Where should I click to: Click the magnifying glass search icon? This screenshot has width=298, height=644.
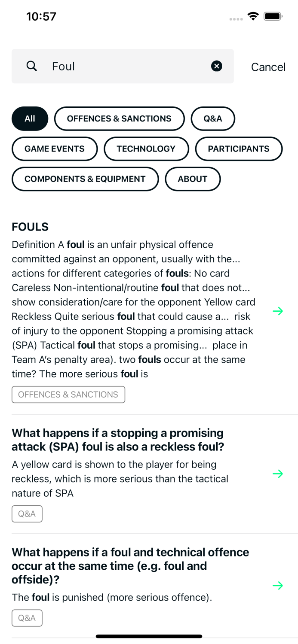[32, 66]
